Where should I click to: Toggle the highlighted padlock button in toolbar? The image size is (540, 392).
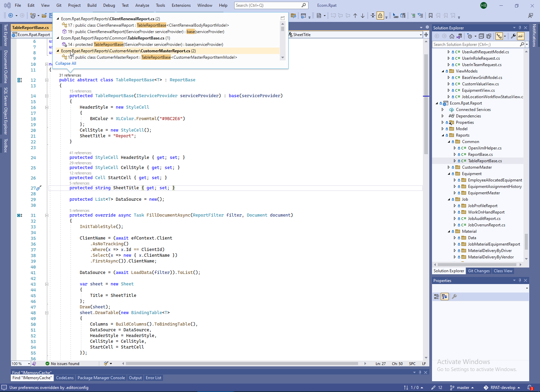pyautogui.click(x=380, y=16)
